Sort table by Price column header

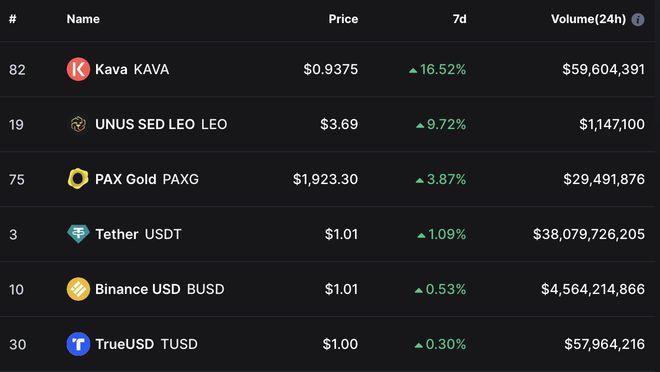pyautogui.click(x=343, y=19)
